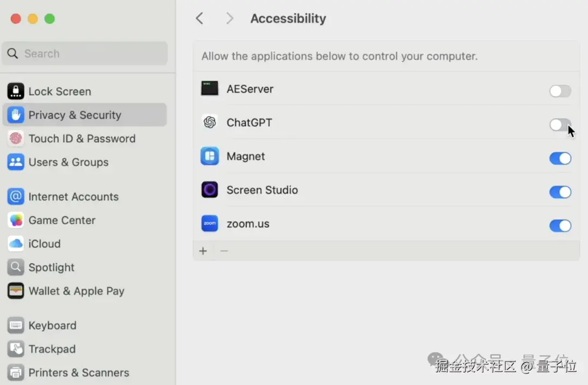This screenshot has width=588, height=385.
Task: Click the Users & Groups icon
Action: coord(16,162)
